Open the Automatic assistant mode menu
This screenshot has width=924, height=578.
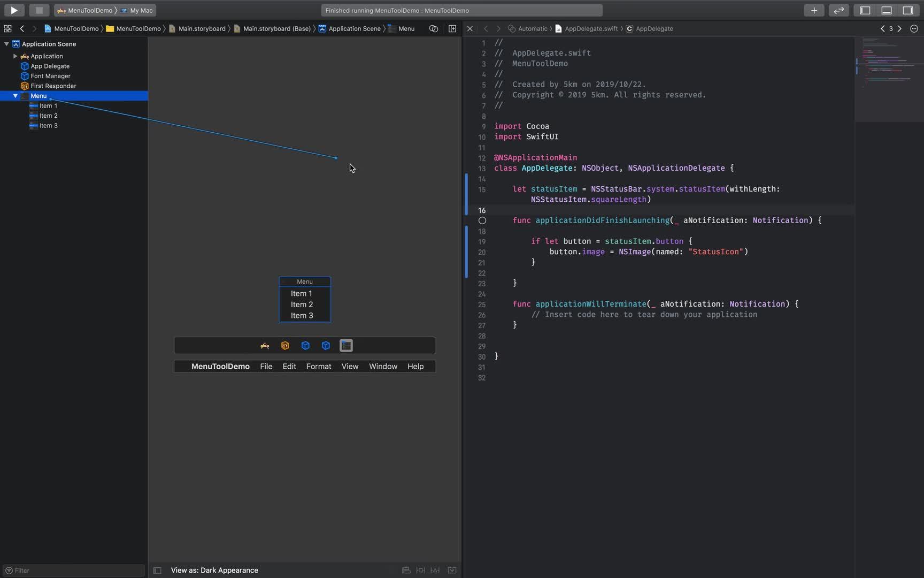click(x=528, y=28)
